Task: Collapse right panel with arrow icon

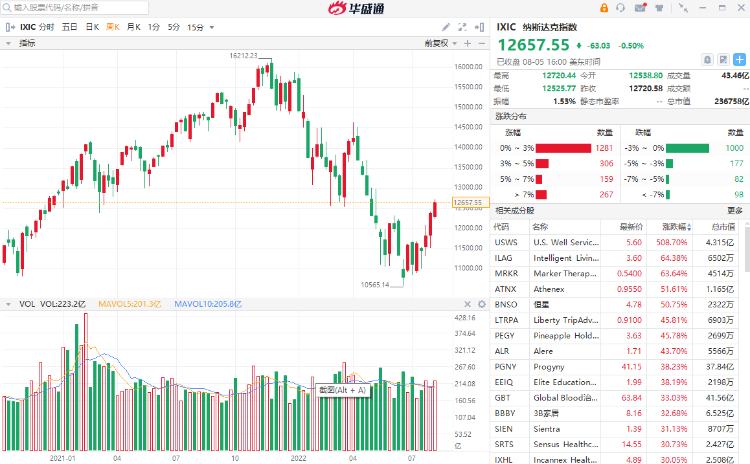Action: point(479,27)
